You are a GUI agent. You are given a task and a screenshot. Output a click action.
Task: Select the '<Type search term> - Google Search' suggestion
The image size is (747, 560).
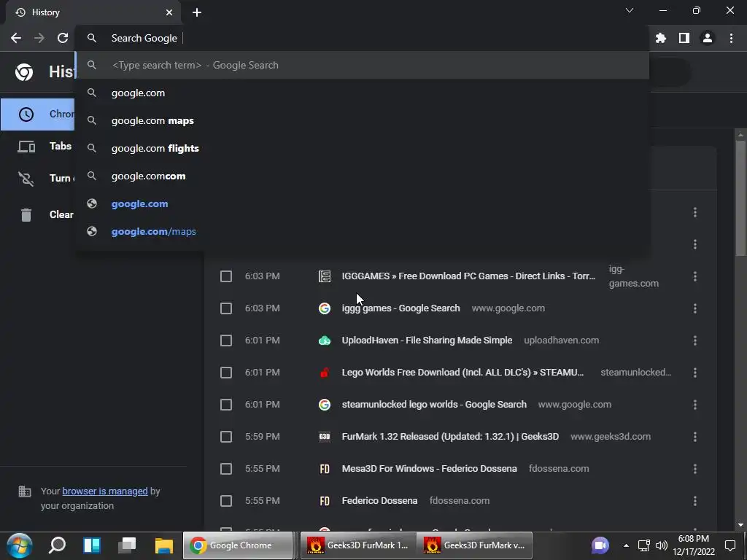coord(362,65)
